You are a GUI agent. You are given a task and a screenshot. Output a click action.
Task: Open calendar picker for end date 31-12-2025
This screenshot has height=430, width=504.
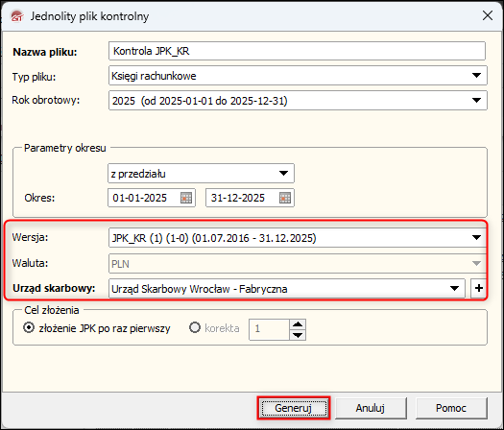pyautogui.click(x=285, y=198)
